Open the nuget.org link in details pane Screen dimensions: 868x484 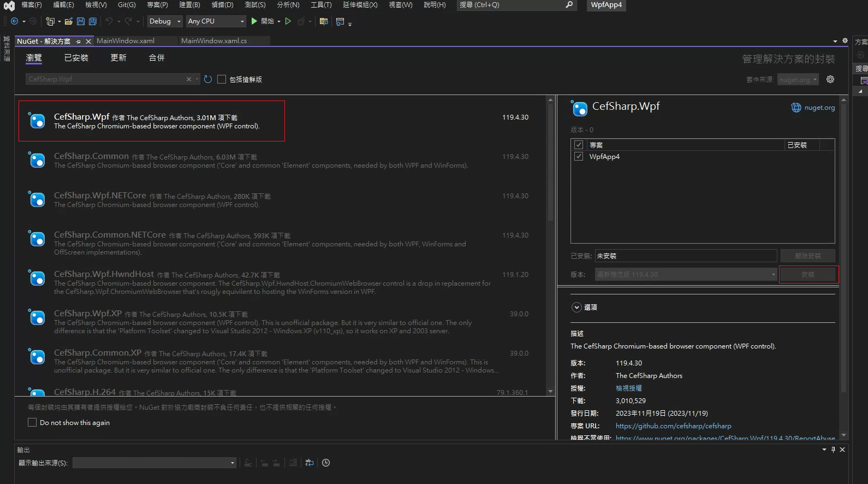coord(819,108)
